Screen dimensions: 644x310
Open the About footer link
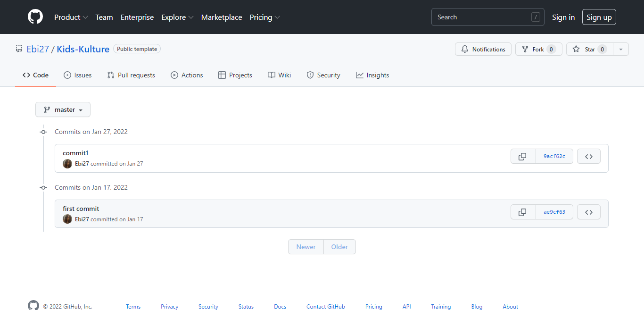tap(510, 307)
